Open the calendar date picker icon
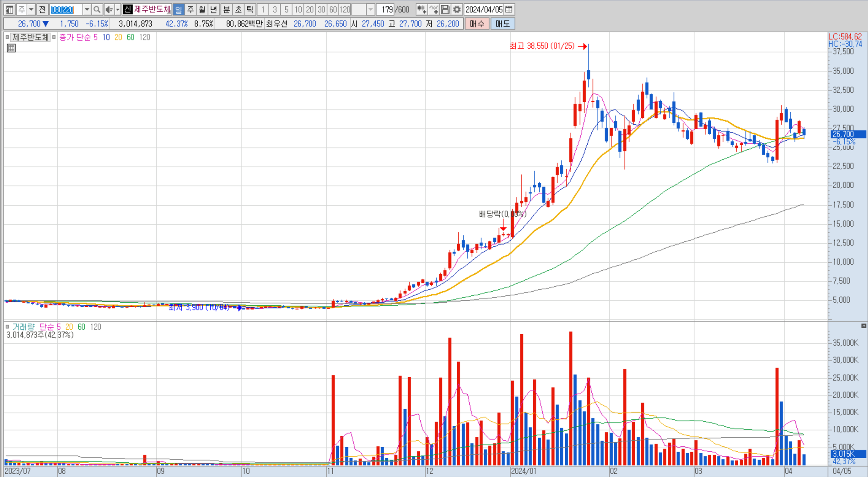868x477 pixels. (509, 9)
